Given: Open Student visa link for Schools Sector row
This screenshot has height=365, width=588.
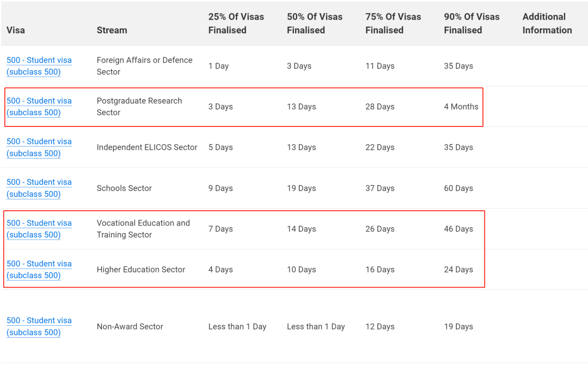Looking at the screenshot, I should (x=39, y=188).
